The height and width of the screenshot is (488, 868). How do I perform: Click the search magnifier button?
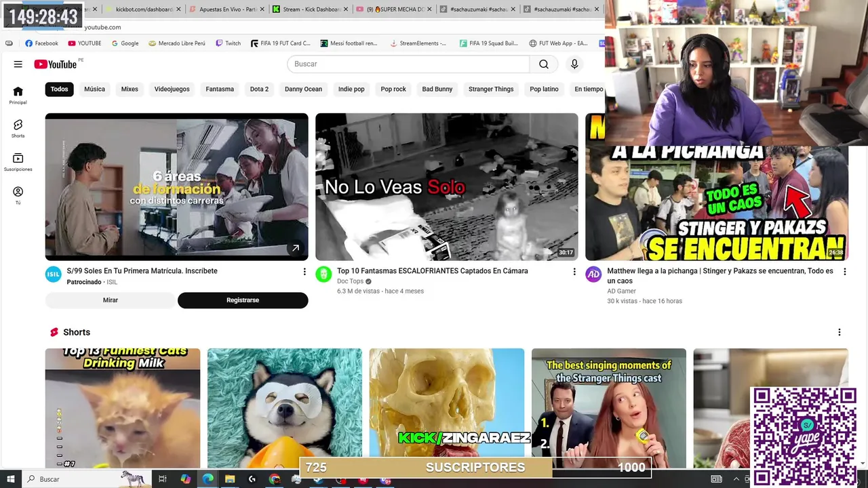pos(544,64)
